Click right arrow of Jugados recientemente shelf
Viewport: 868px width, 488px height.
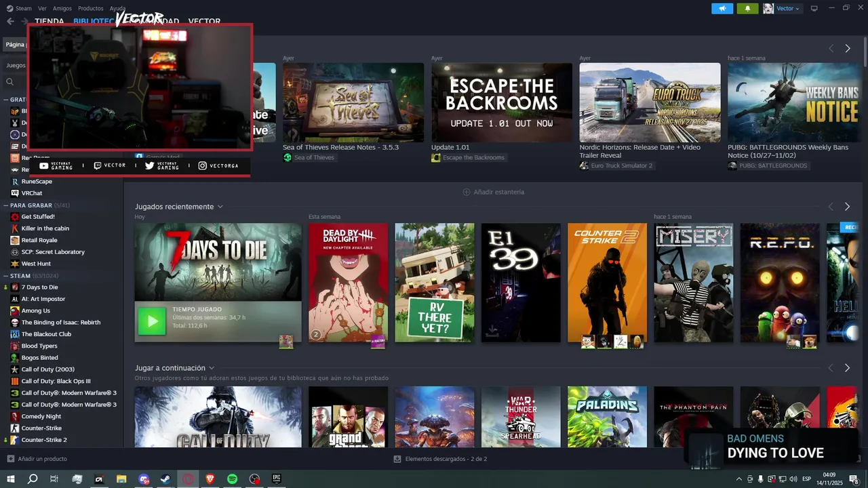847,207
